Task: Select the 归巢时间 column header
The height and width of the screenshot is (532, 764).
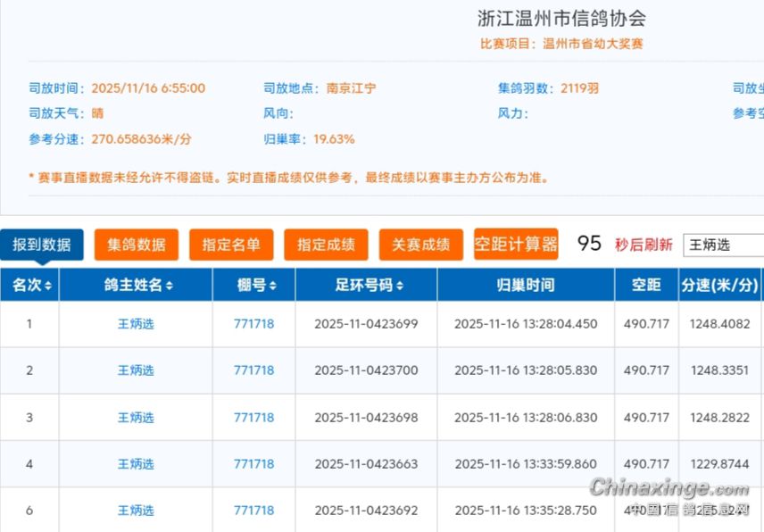Action: [526, 286]
